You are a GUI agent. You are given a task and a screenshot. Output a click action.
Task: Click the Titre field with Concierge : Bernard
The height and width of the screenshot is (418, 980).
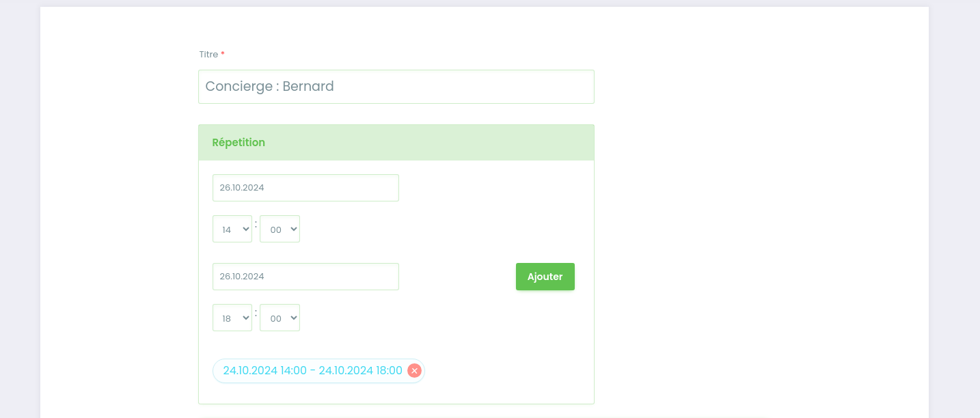[x=396, y=87]
